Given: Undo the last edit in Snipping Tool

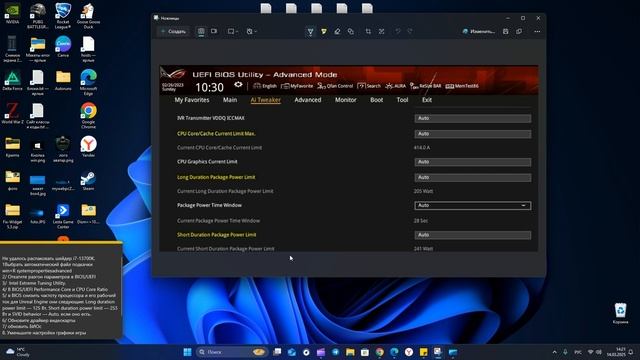Looking at the screenshot, I should coord(398,31).
